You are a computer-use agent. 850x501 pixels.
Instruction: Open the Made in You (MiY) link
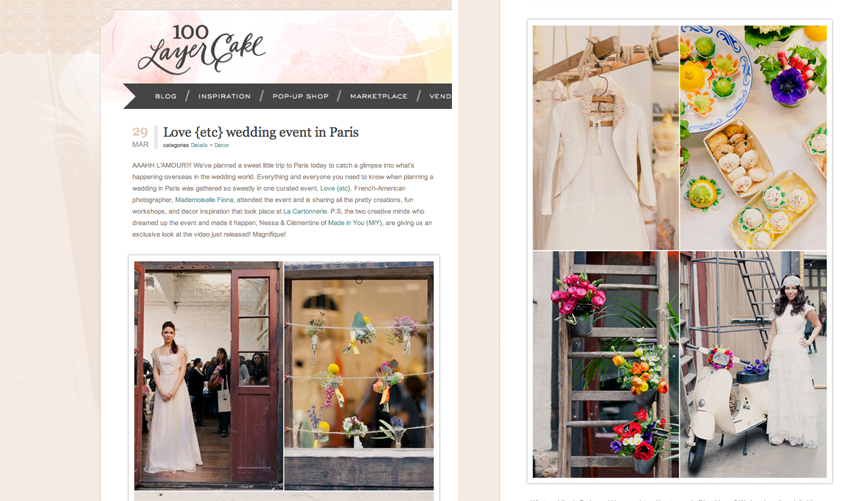pyautogui.click(x=355, y=223)
